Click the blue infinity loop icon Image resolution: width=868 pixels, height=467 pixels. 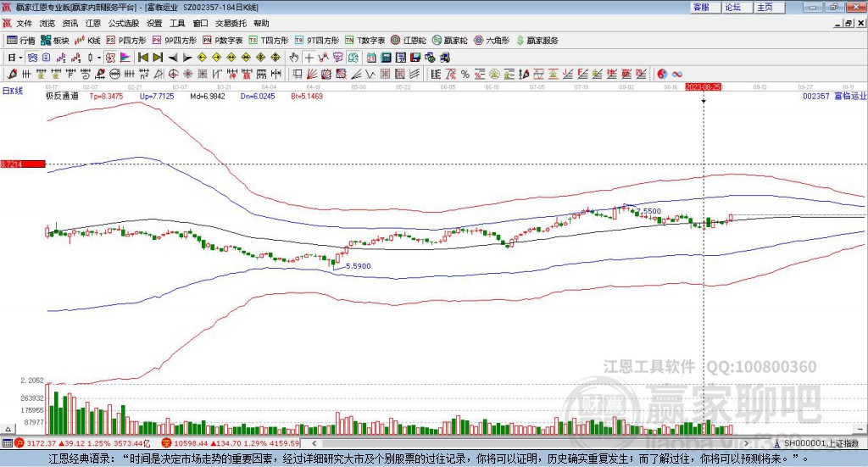tap(676, 74)
